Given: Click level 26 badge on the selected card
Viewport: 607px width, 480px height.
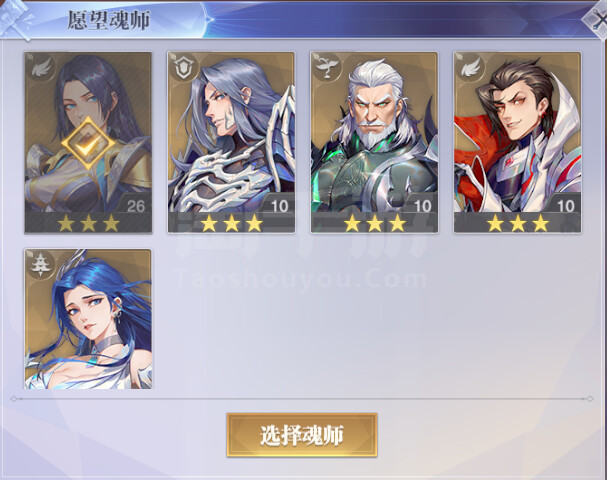Looking at the screenshot, I should point(135,204).
